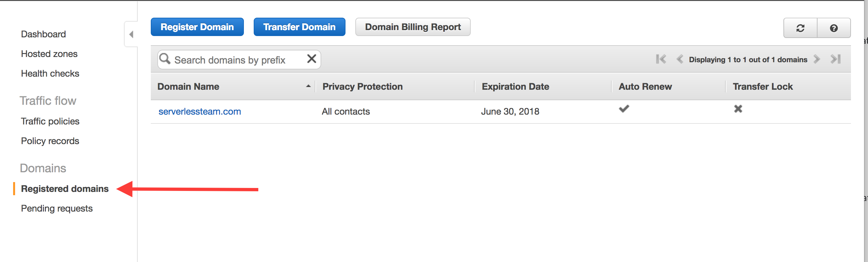Open Hosted zones in the sidebar

49,54
